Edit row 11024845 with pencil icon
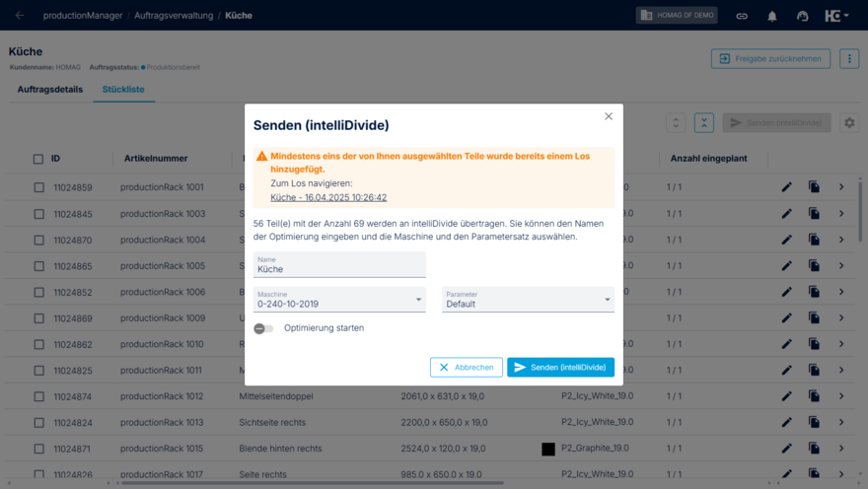 coord(787,214)
